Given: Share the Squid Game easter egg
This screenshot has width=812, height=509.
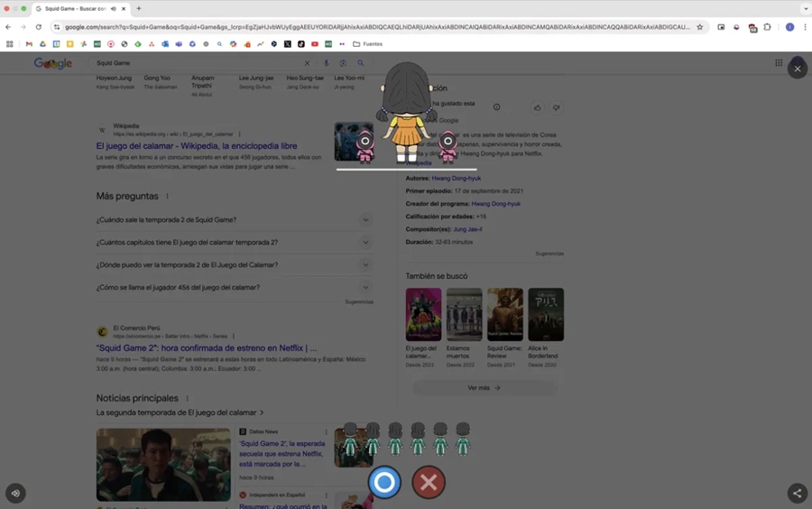Looking at the screenshot, I should click(x=798, y=493).
